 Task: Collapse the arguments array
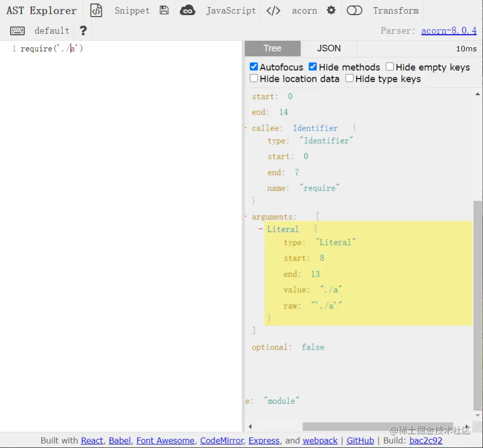(246, 217)
